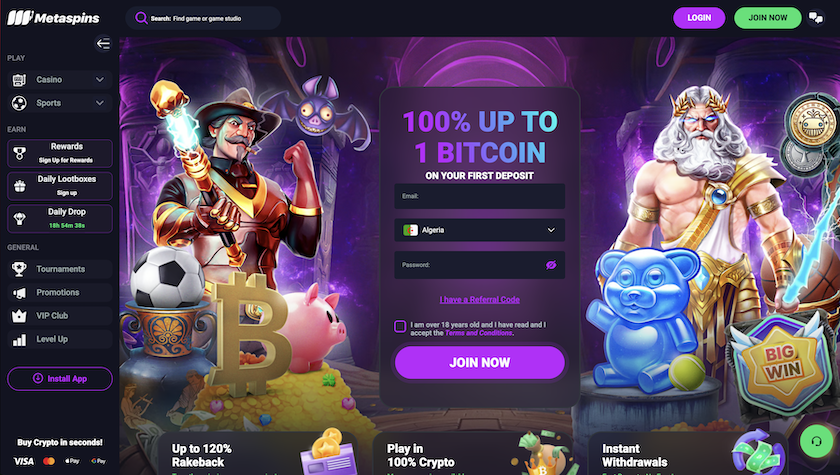
Task: Go to Tournaments in the sidebar
Action: pos(60,269)
